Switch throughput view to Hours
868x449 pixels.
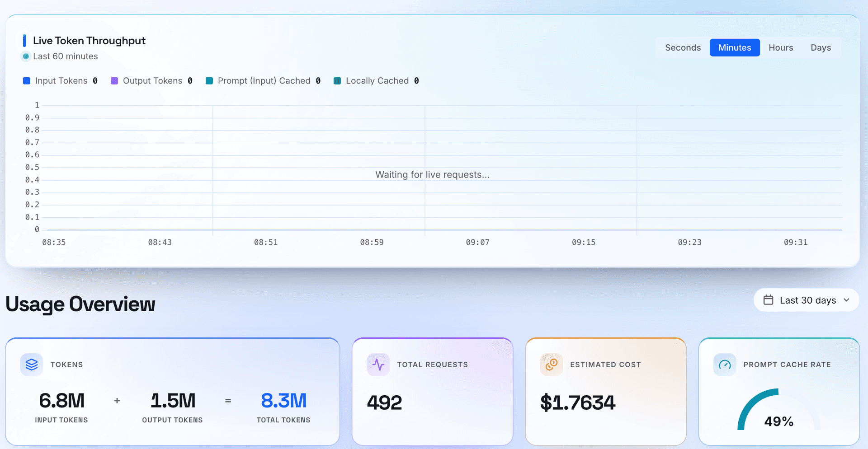tap(781, 47)
